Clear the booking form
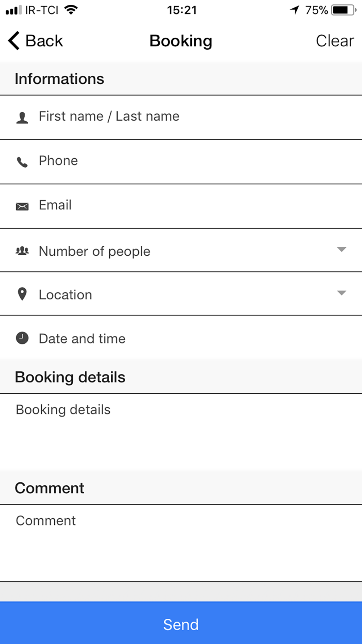 (x=335, y=41)
